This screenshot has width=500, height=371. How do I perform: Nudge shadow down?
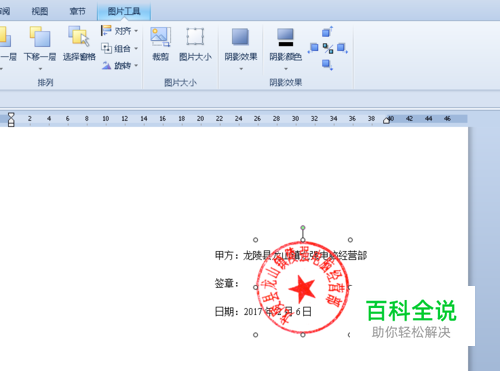[x=327, y=64]
